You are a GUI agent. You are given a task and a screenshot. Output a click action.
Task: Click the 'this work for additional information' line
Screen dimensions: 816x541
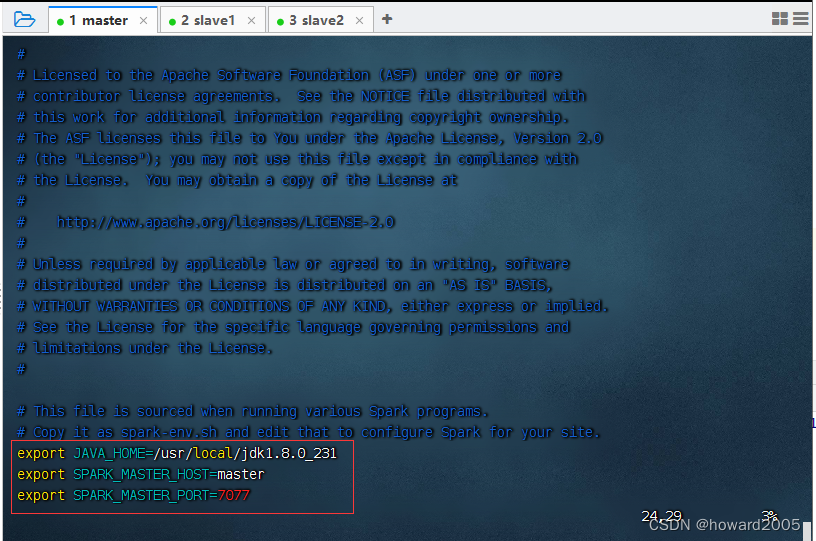(292, 117)
